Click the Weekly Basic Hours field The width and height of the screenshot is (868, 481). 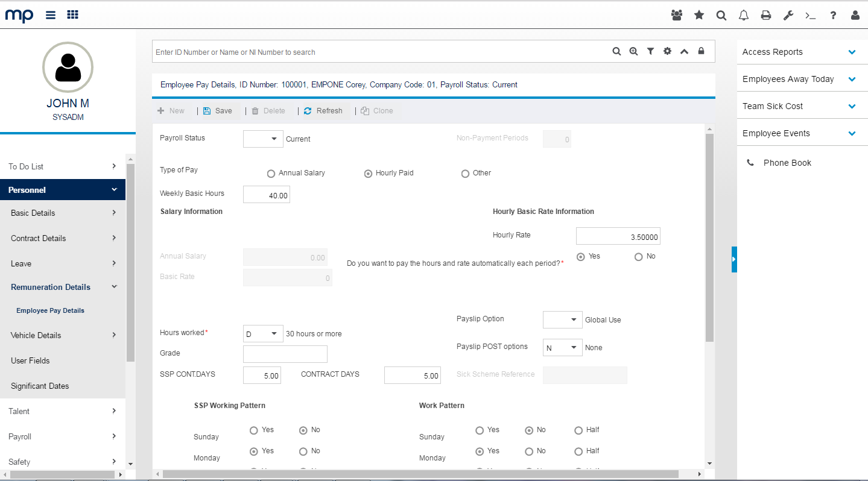pos(267,194)
